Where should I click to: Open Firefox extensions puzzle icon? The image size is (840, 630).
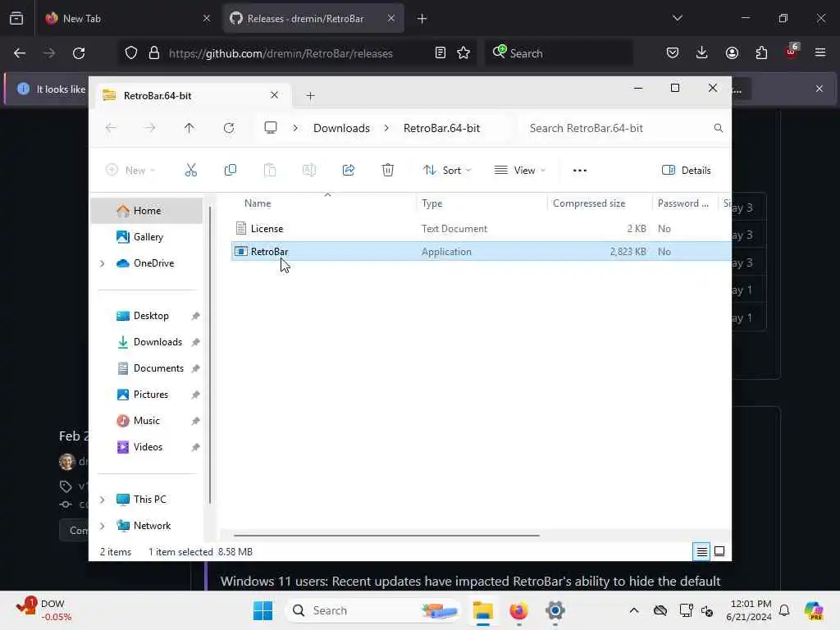pyautogui.click(x=761, y=52)
